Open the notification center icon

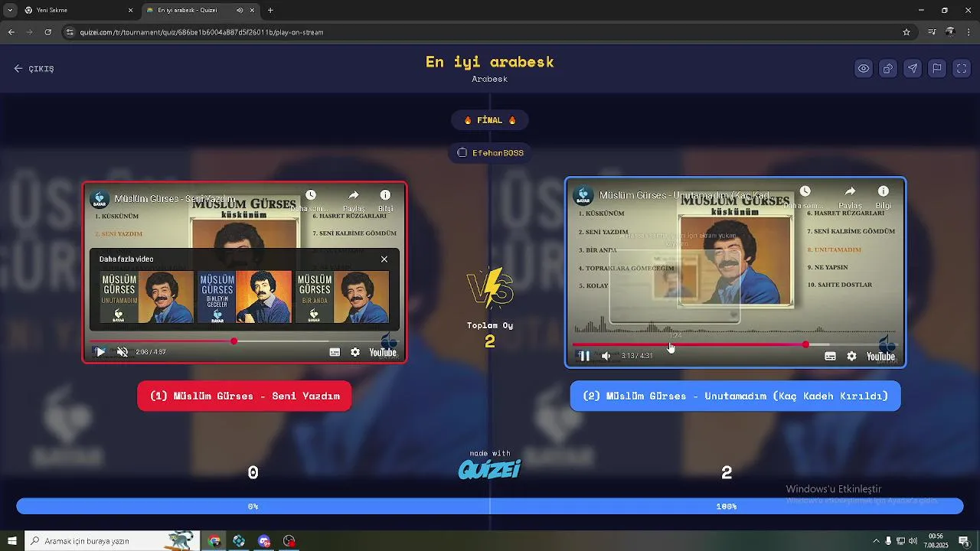964,541
